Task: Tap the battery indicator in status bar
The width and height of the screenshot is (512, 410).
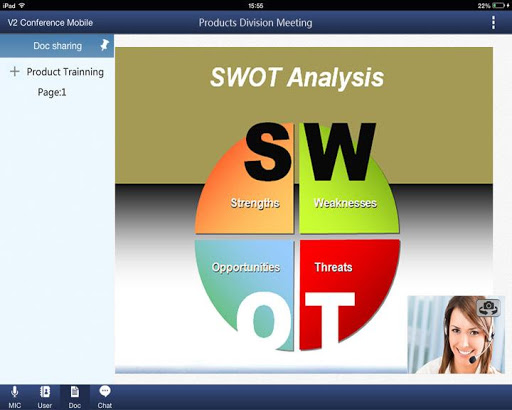Action: tap(499, 5)
